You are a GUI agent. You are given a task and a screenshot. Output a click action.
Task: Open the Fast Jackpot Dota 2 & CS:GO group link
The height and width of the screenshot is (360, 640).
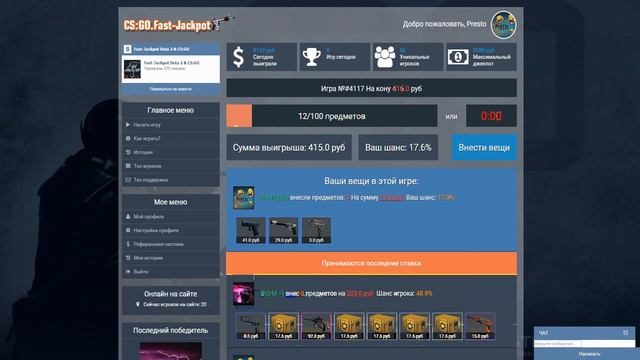click(x=171, y=63)
